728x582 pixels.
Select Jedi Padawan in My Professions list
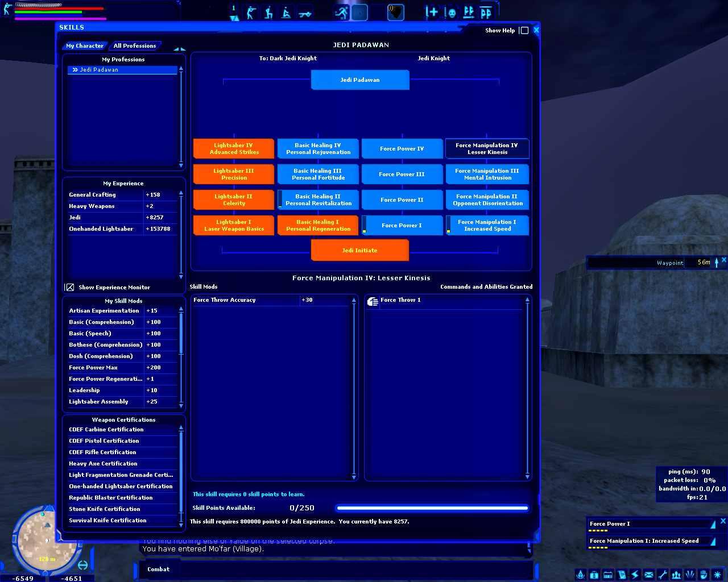(x=123, y=70)
